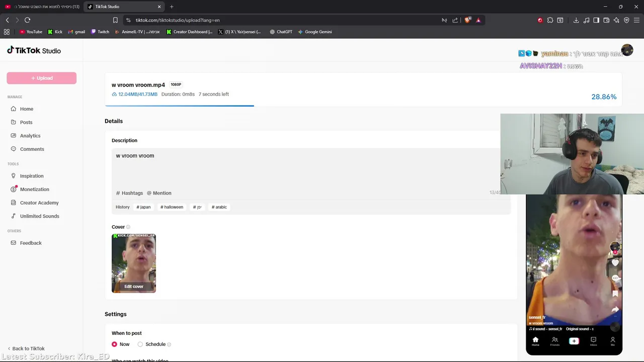Open the Brave Wallet icon
Image resolution: width=644 pixels, height=362 pixels.
tap(606, 20)
